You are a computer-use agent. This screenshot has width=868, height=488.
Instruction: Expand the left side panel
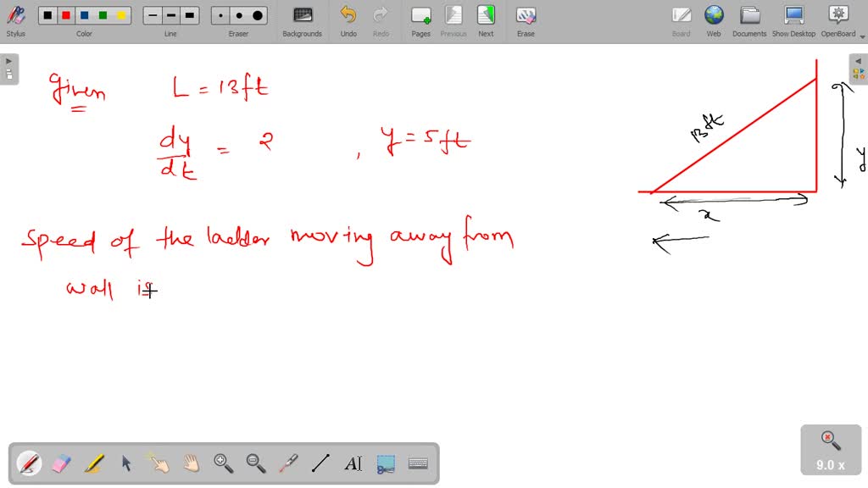coord(9,69)
